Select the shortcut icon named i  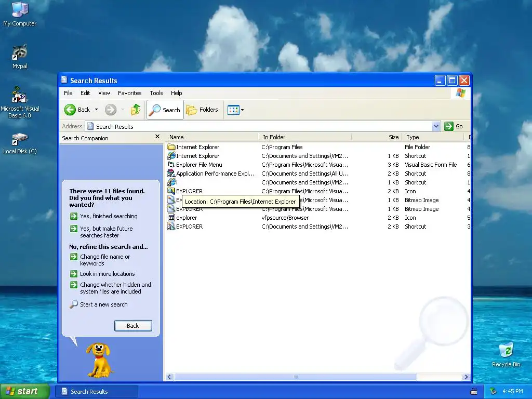pyautogui.click(x=171, y=182)
